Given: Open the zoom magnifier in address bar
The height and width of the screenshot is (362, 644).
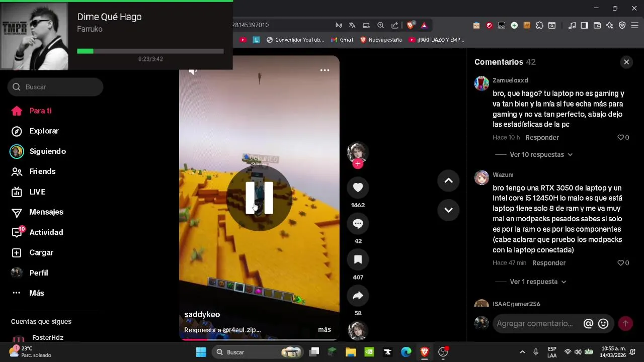Looking at the screenshot, I should (x=380, y=25).
